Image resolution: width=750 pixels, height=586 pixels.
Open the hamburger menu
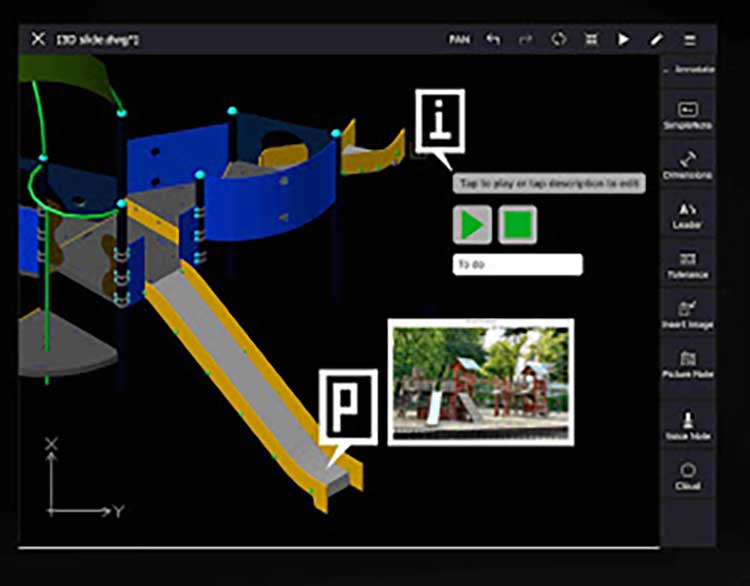[x=689, y=39]
